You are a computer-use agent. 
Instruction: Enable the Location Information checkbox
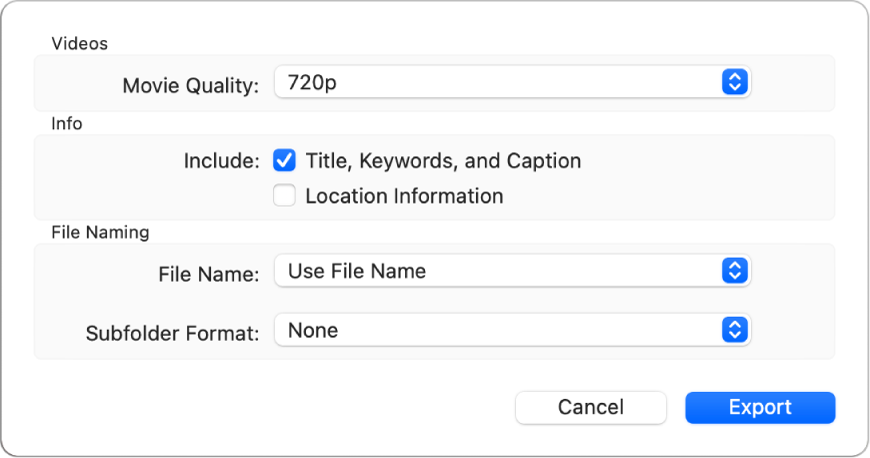[285, 196]
